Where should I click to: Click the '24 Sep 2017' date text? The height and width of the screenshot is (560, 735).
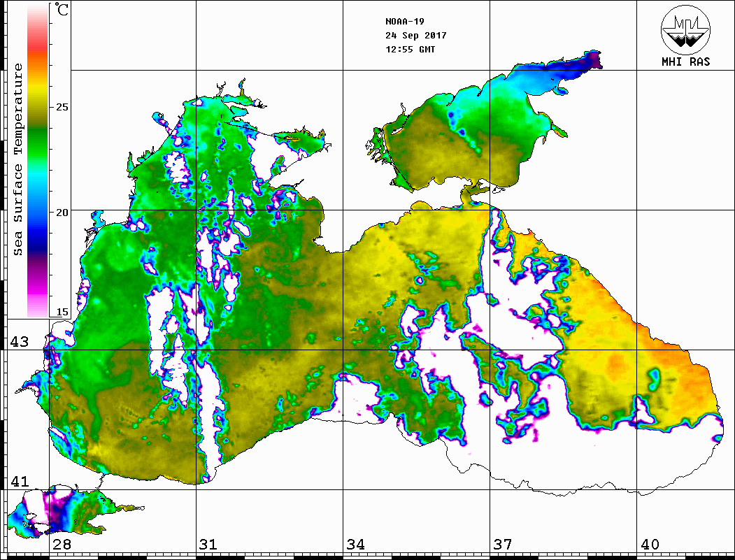tap(416, 36)
